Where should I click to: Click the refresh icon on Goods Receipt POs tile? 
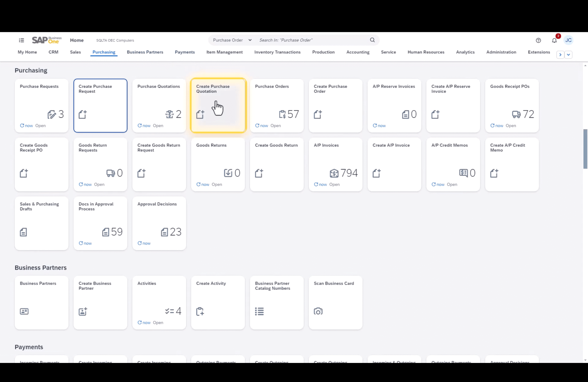(492, 125)
